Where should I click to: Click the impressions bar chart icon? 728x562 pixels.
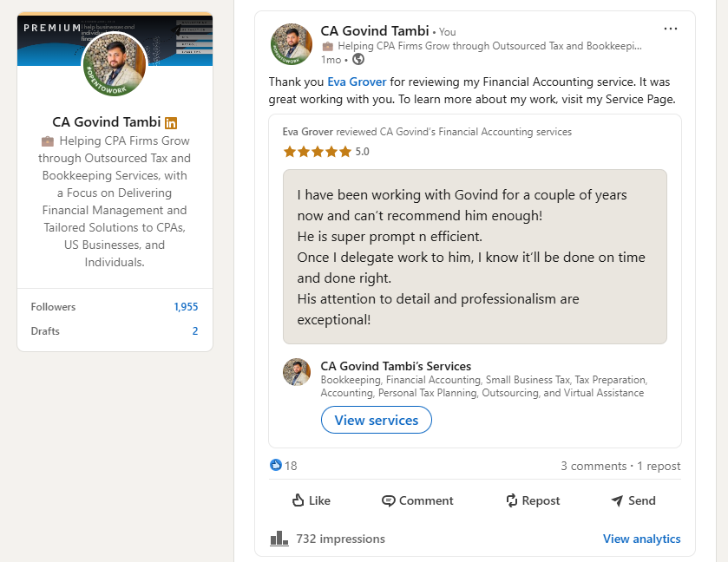pyautogui.click(x=279, y=539)
